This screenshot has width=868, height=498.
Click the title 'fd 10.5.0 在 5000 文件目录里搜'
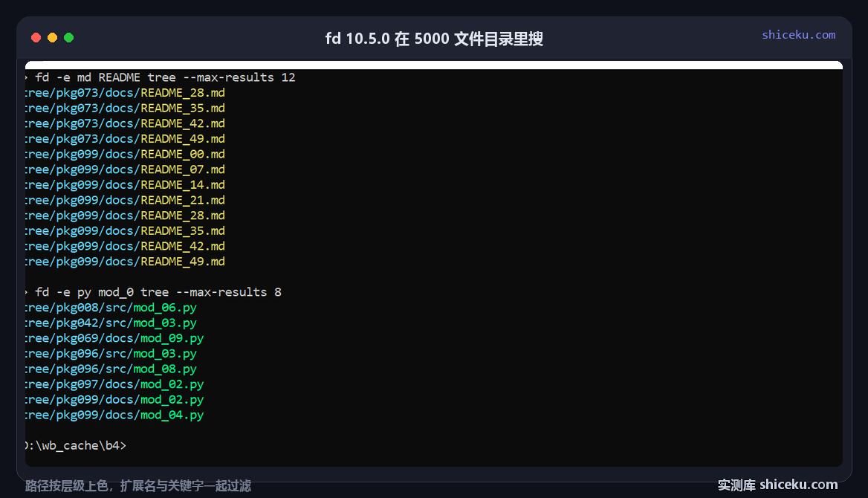pos(434,39)
